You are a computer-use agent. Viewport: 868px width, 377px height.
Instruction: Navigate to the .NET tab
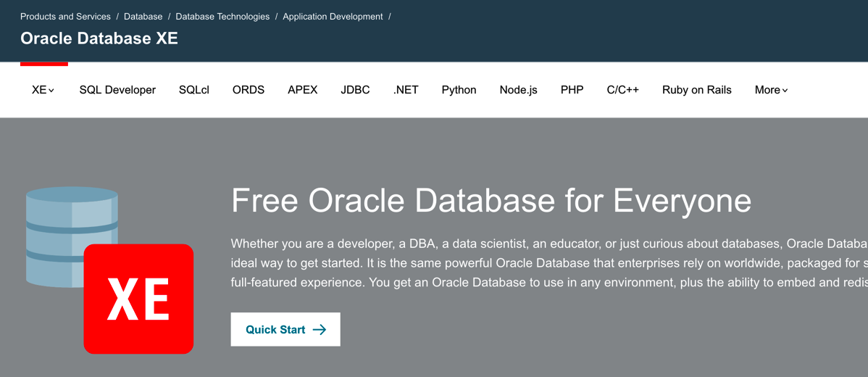406,90
